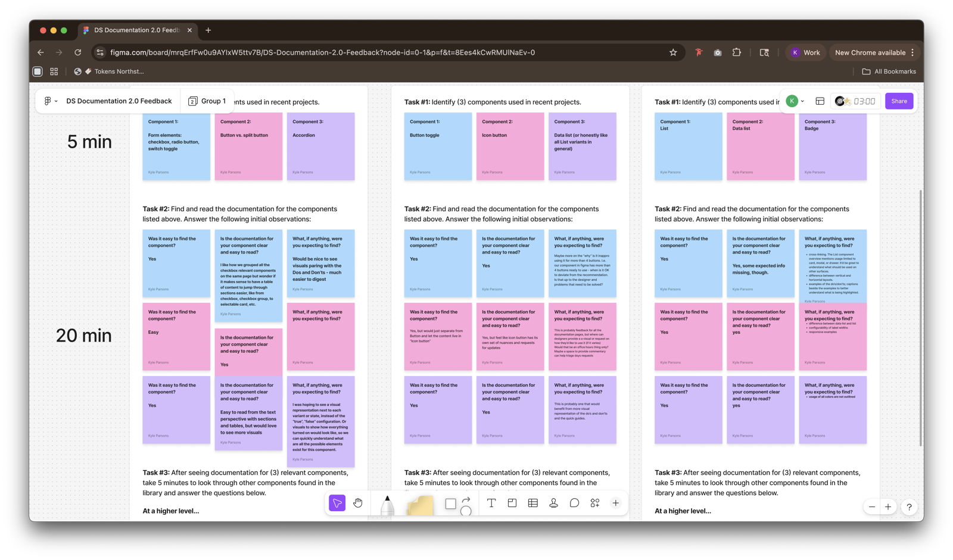Select the 'Accordion' purple sticky note

320,146
